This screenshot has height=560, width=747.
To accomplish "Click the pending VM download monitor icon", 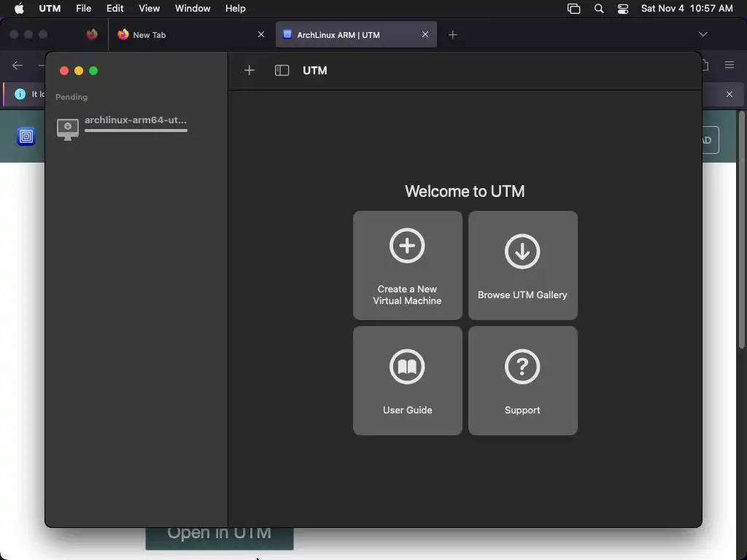I will coord(68,129).
